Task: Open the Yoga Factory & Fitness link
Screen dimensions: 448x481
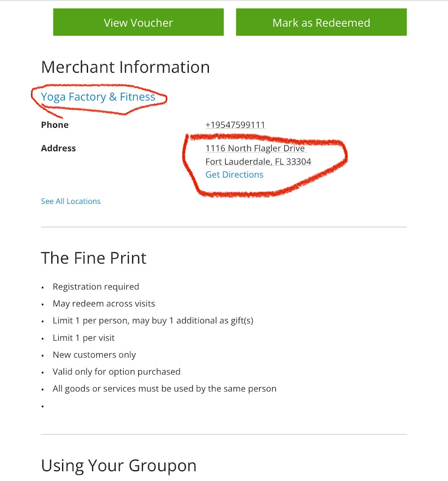Action: 98,97
